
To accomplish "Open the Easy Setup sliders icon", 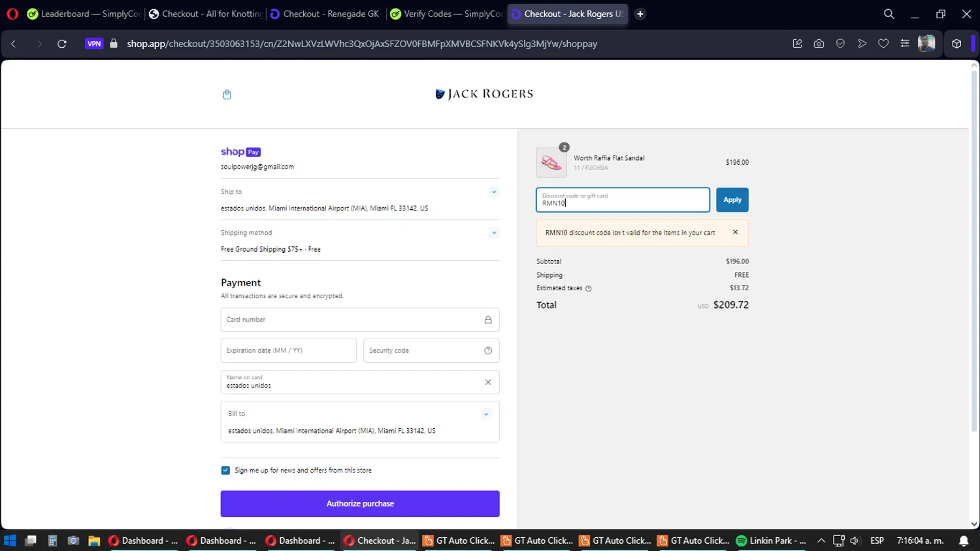I will 905,44.
